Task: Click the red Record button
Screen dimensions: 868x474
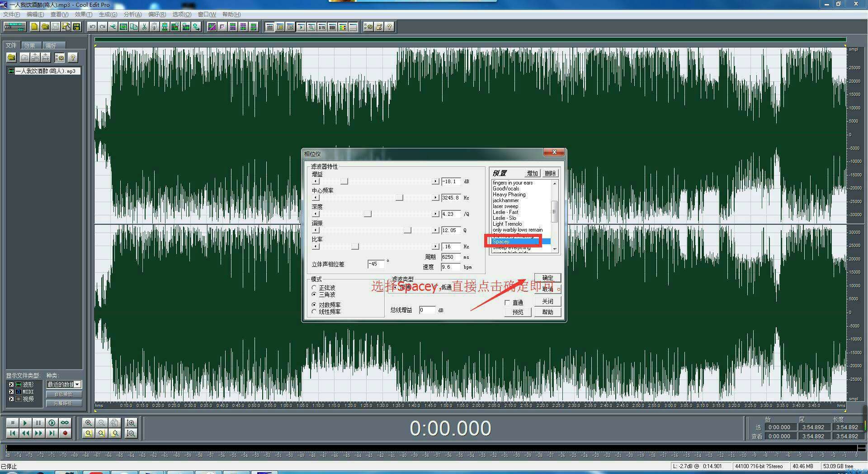Action: [x=65, y=433]
